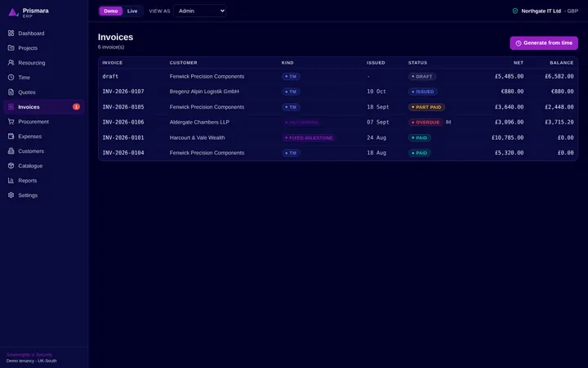
Task: Select the Reports menu label
Action: click(x=28, y=181)
